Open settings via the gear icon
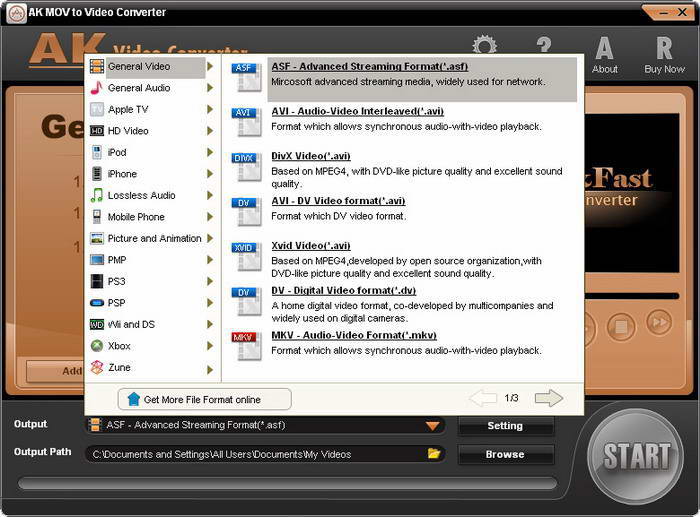Screen dimensions: 700x517 [x=484, y=45]
